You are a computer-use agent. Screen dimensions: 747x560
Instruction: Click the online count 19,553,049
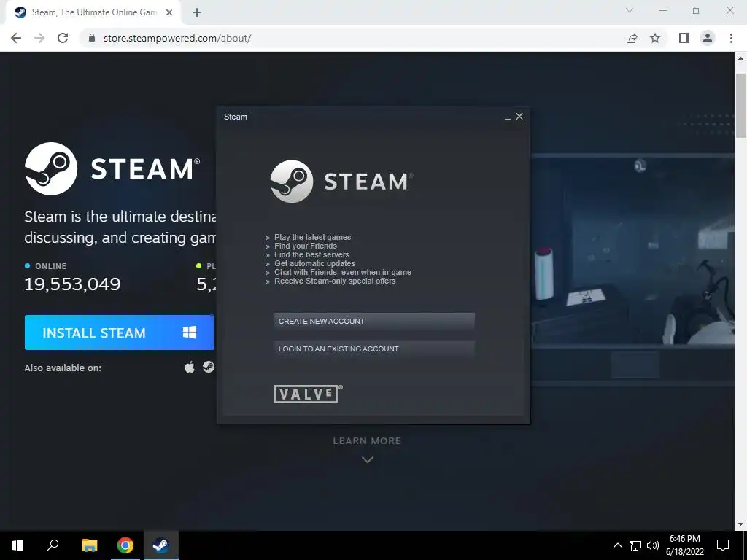pyautogui.click(x=72, y=284)
